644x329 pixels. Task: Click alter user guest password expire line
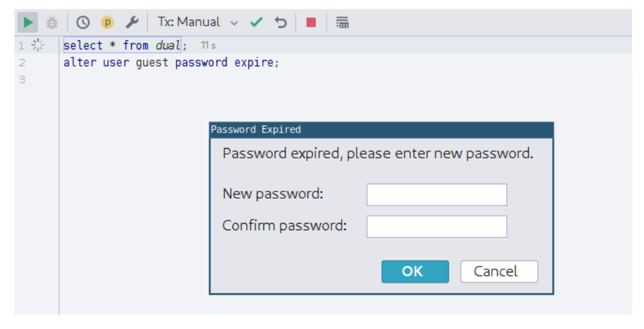pyautogui.click(x=171, y=63)
